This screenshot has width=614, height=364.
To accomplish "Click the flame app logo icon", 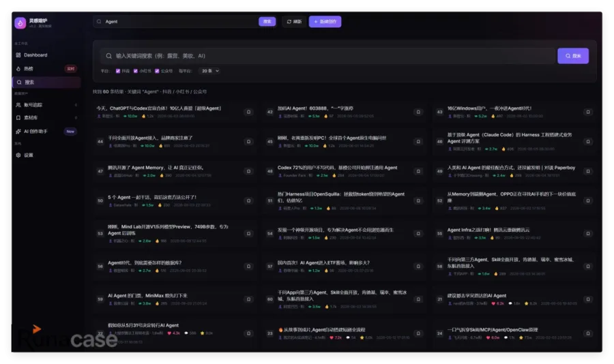I will pyautogui.click(x=20, y=23).
